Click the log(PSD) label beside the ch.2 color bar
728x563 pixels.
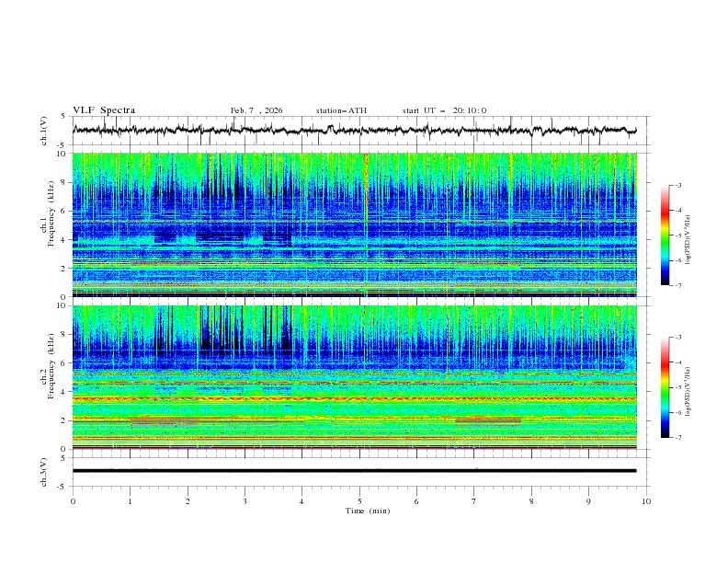pos(688,391)
